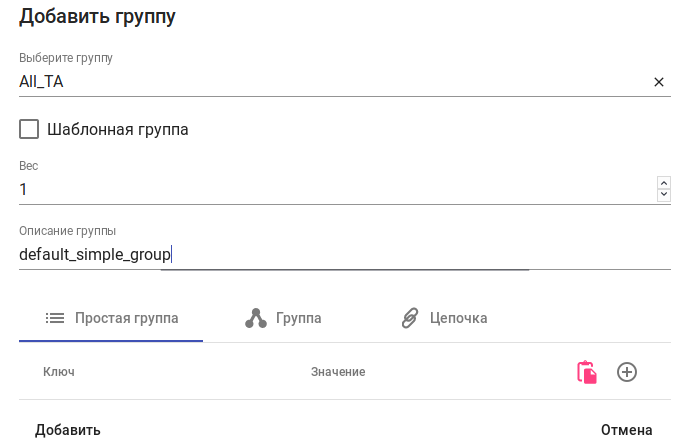Open the Выберите группу dropdown
Viewport: 689px width, 447px height.
330,82
